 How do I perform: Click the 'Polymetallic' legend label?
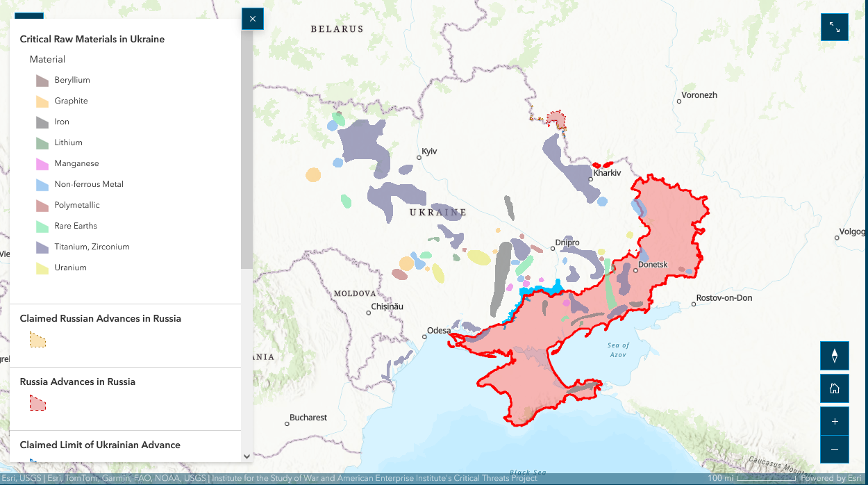[77, 205]
